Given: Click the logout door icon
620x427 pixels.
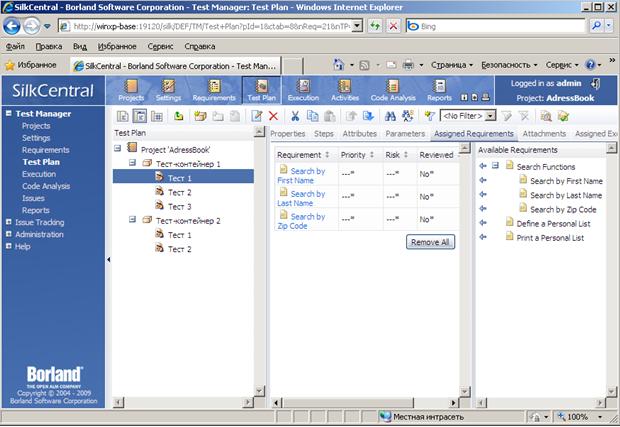Looking at the screenshot, I should tap(595, 83).
